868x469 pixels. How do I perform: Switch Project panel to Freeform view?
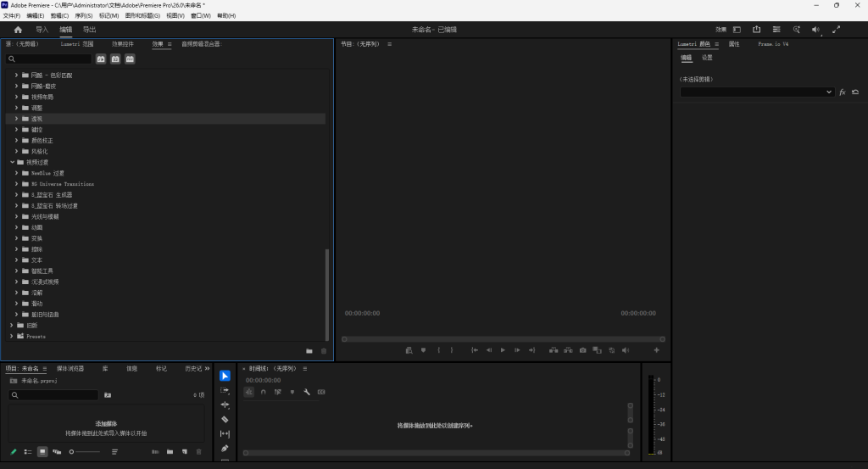point(57,452)
